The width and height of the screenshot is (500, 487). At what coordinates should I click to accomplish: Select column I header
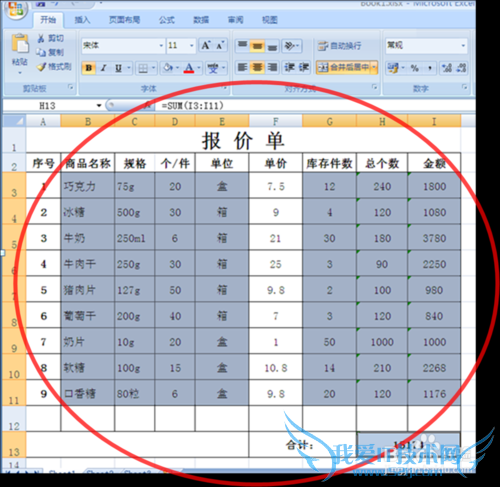click(x=434, y=121)
